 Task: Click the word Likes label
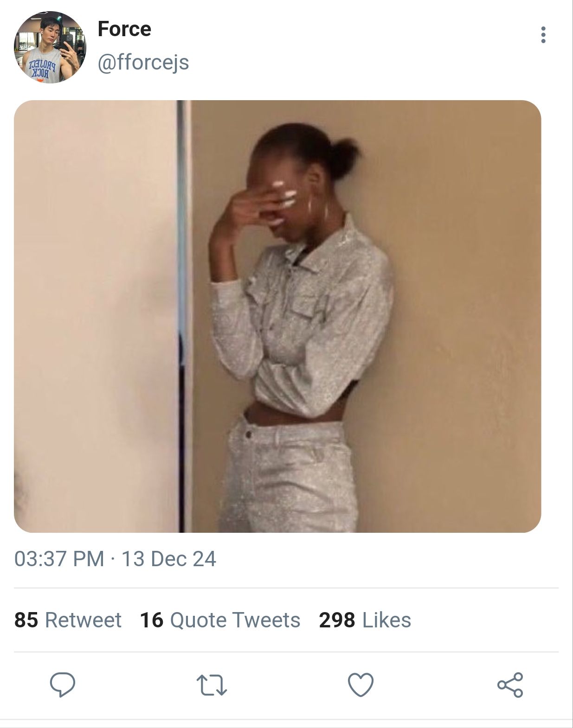pos(387,620)
